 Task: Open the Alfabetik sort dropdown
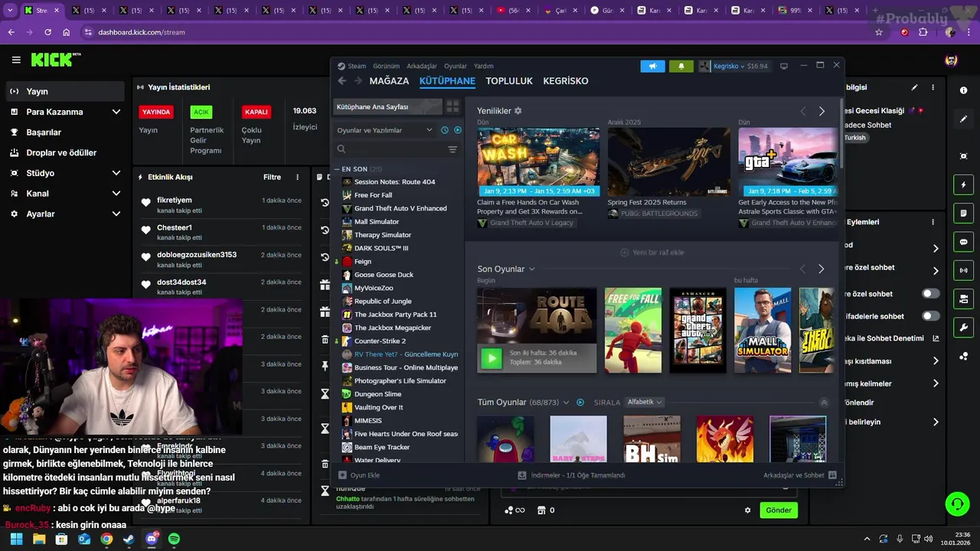[x=644, y=402]
